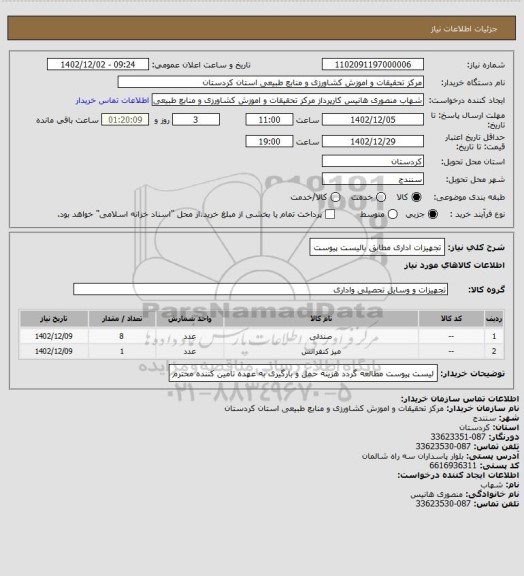Click the صندلی item name cell
Image resolution: width=524 pixels, height=576 pixels.
321,336
